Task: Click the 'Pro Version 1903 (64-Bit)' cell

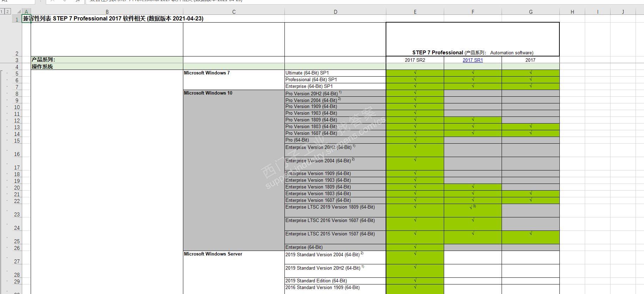Action: (335, 113)
